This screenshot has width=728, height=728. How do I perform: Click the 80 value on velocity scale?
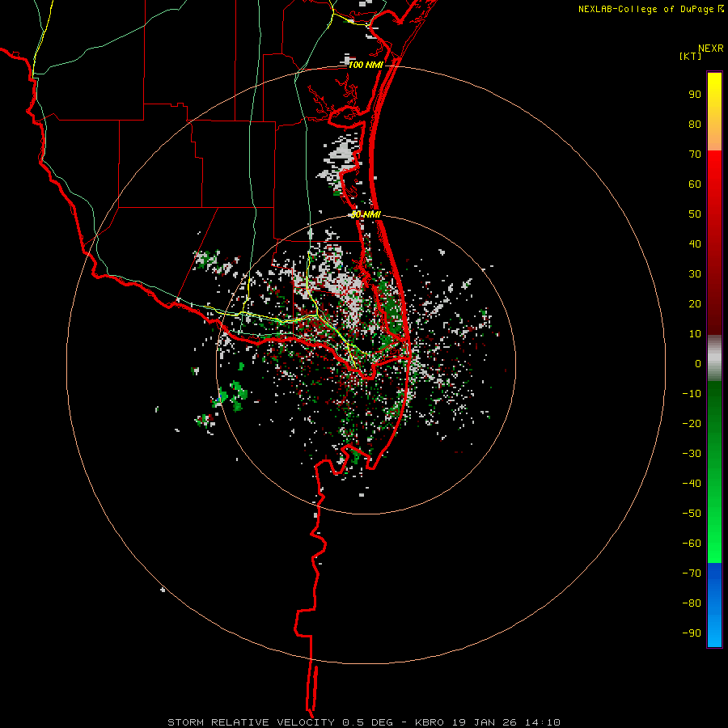(695, 125)
